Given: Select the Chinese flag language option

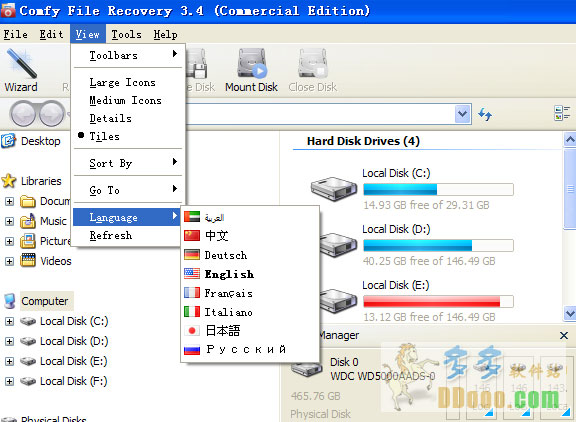Looking at the screenshot, I should [x=192, y=235].
